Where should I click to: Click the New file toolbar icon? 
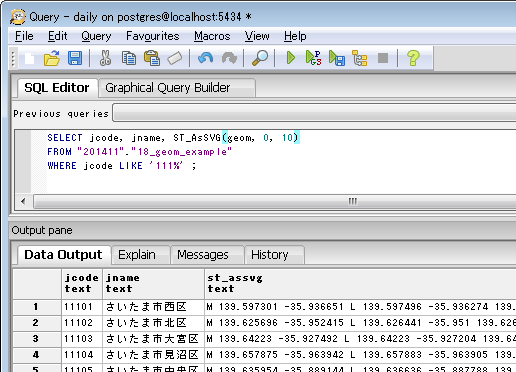[30, 58]
